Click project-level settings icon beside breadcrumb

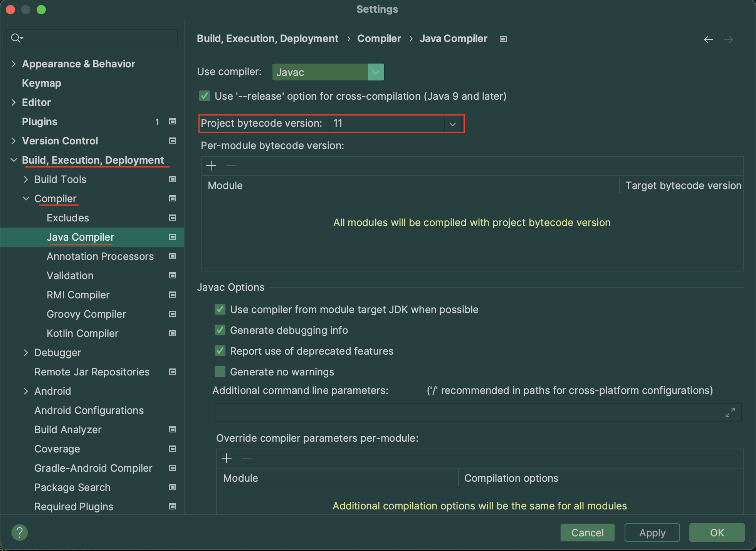point(503,39)
